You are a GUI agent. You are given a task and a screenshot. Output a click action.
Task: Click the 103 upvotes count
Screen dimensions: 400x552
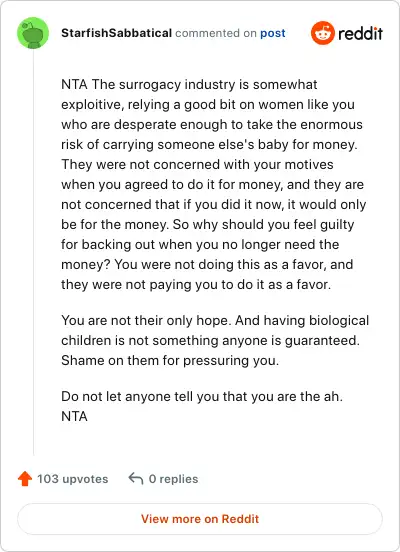(x=73, y=479)
